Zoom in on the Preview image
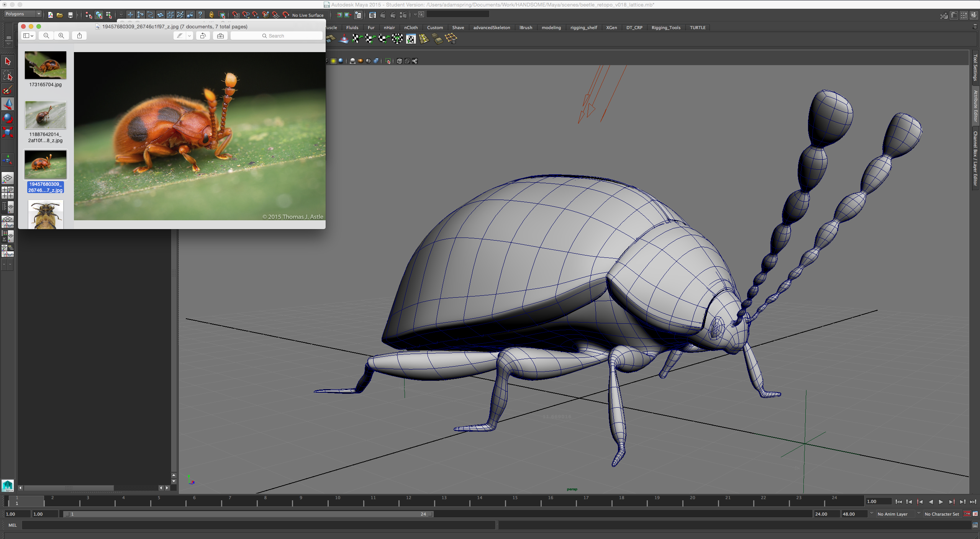Screen dimensions: 980x539 pos(61,36)
